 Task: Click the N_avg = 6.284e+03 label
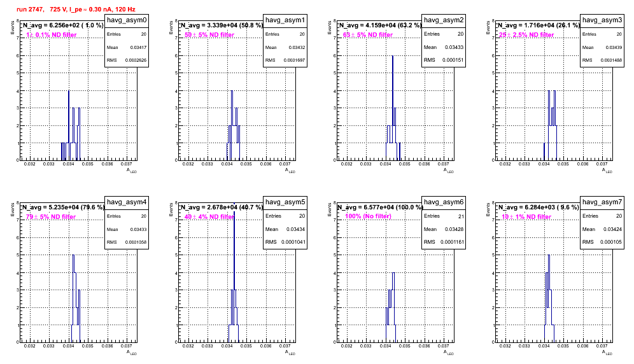[x=538, y=207]
